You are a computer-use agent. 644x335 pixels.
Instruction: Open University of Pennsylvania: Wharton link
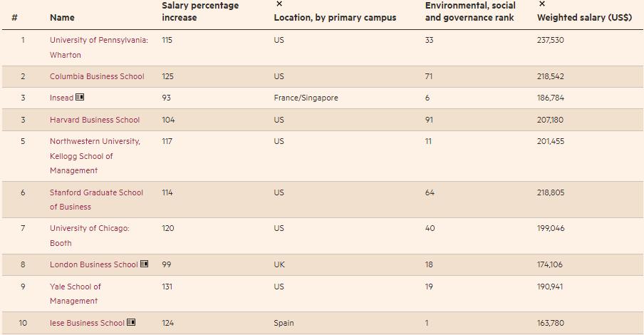[99, 41]
